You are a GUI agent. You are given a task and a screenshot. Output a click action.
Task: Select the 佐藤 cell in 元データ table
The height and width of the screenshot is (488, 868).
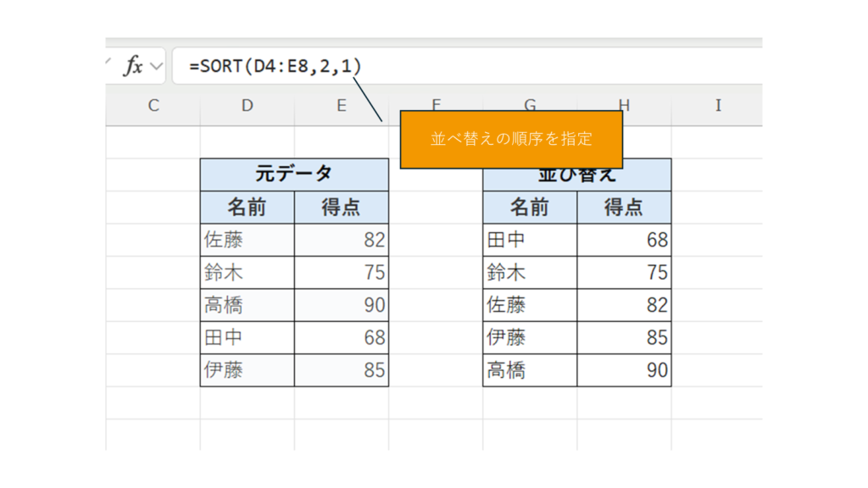point(247,240)
